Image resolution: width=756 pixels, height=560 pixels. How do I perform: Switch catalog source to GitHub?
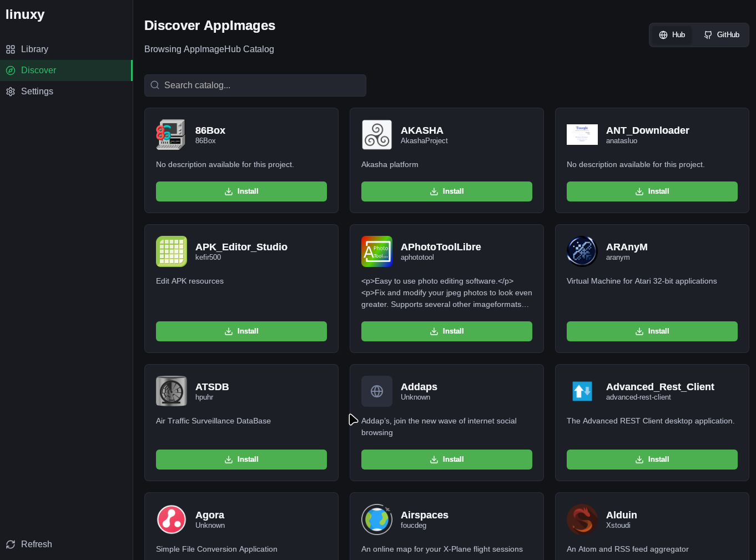[721, 35]
